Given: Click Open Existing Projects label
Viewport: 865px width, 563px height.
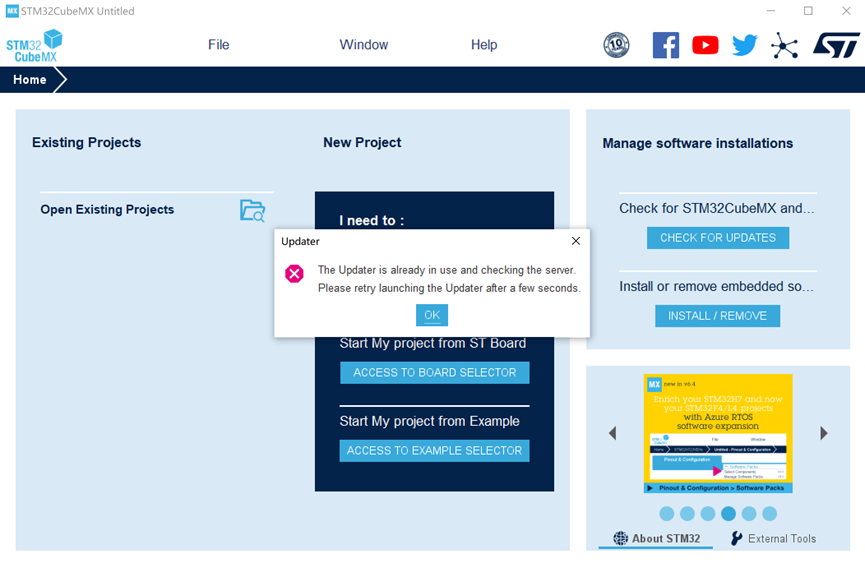Looking at the screenshot, I should [x=107, y=210].
